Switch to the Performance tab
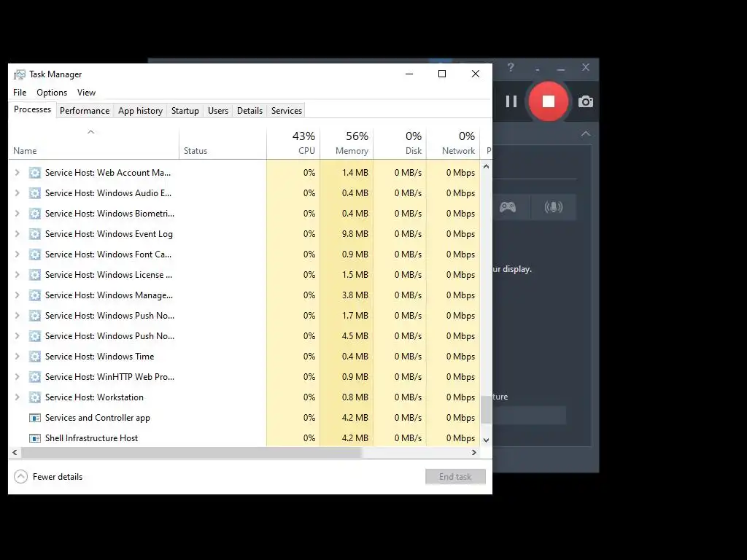 [85, 111]
